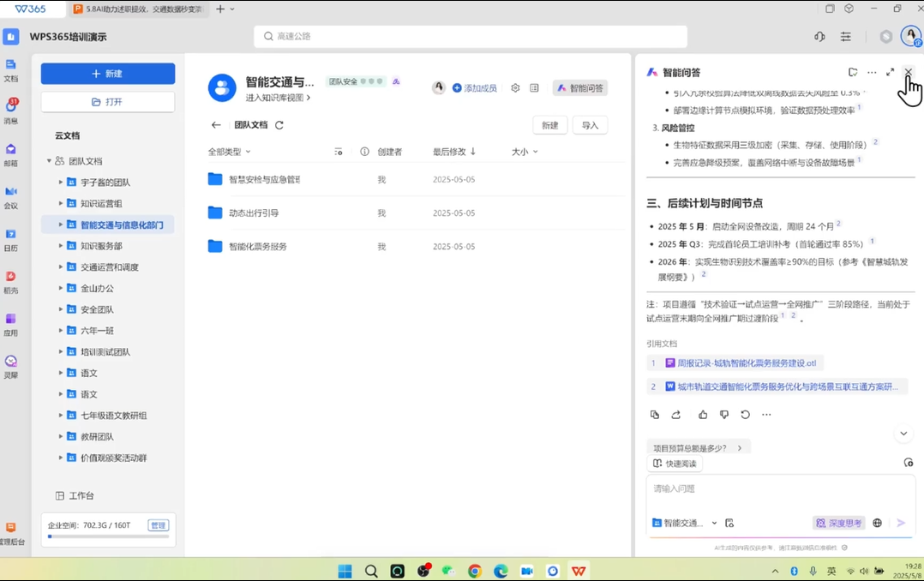The width and height of the screenshot is (924, 581).
Task: Refresh the 团队文档 file list
Action: [x=279, y=125]
